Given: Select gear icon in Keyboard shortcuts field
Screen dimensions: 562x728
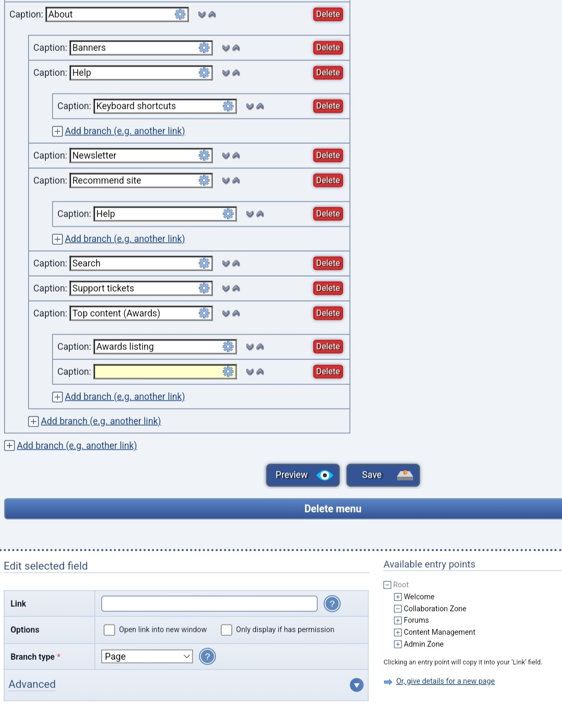Looking at the screenshot, I should click(x=228, y=106).
